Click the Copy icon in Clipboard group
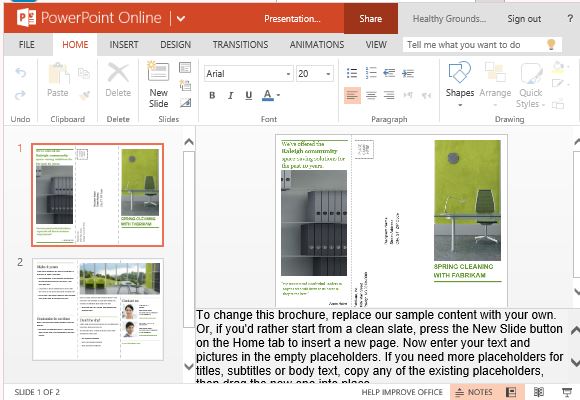This screenshot has width=580, height=400. click(x=84, y=73)
